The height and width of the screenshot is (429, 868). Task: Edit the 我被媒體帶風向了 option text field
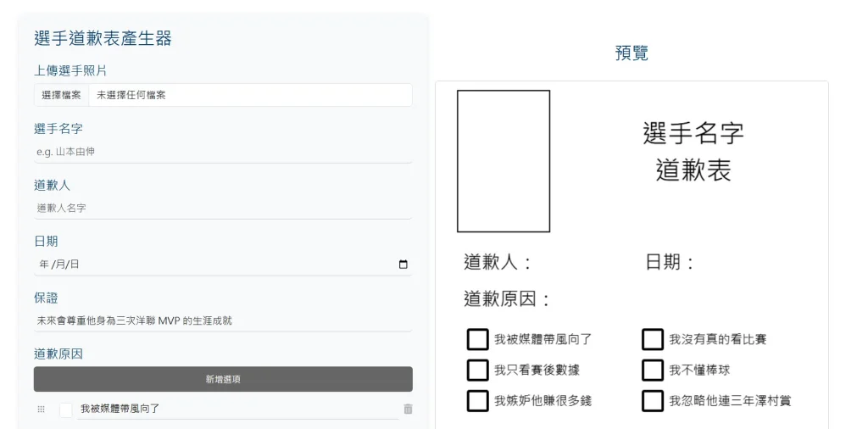coord(237,409)
